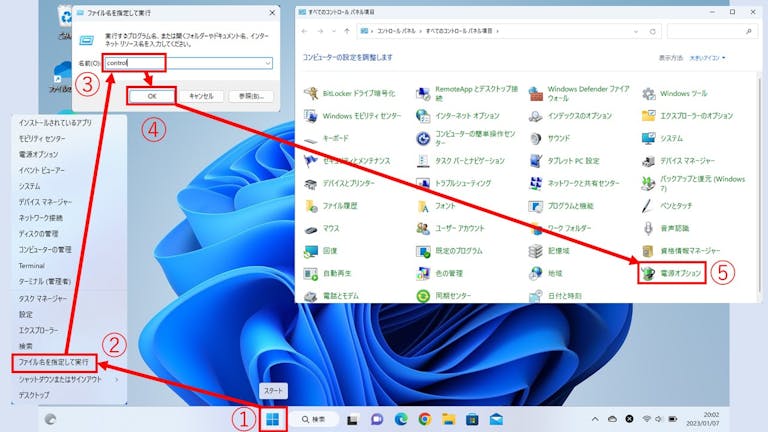Open デバイス マネージャー in Control Panel
Screen dimensions: 768x432
coord(678,161)
